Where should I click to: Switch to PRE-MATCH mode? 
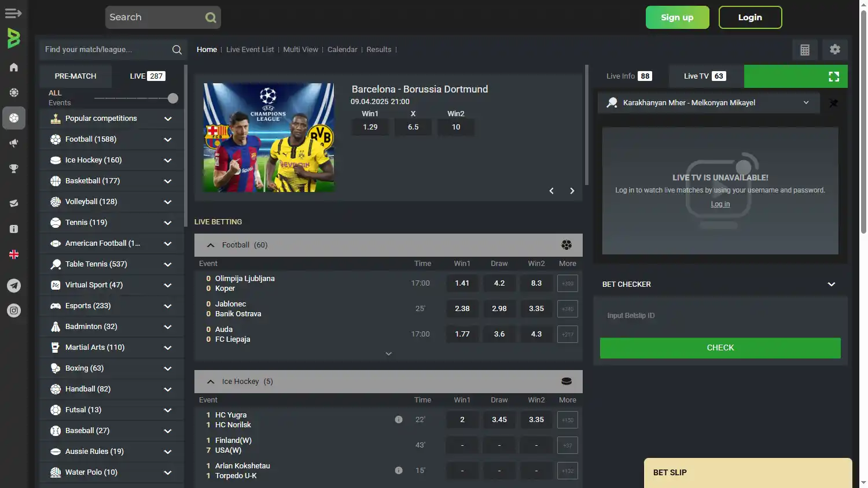[x=75, y=76]
